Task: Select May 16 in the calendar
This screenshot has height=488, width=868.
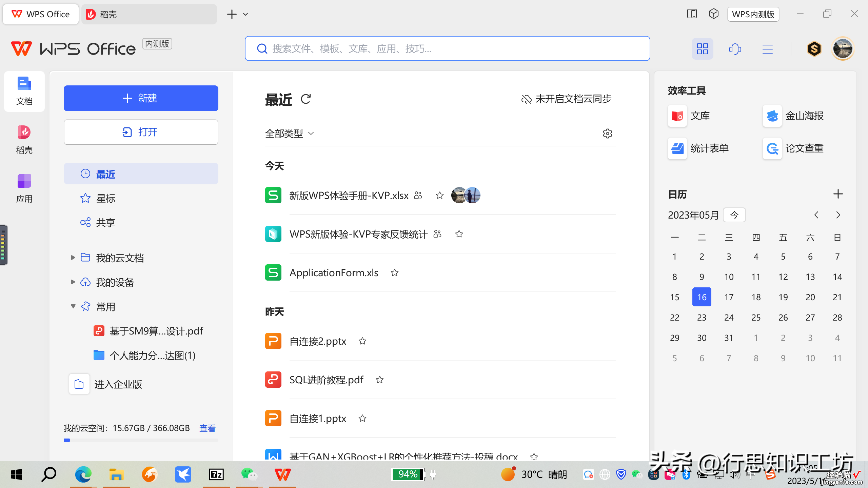Action: pyautogui.click(x=702, y=297)
